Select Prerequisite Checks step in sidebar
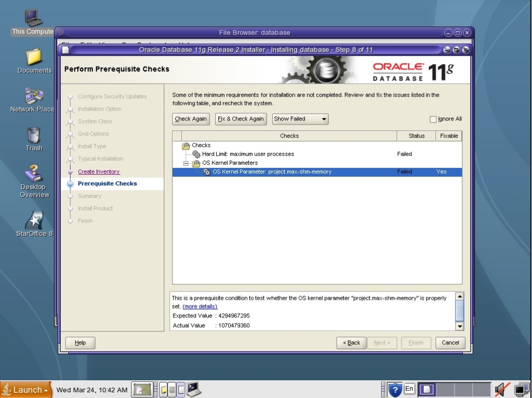The height and width of the screenshot is (398, 532). [107, 183]
